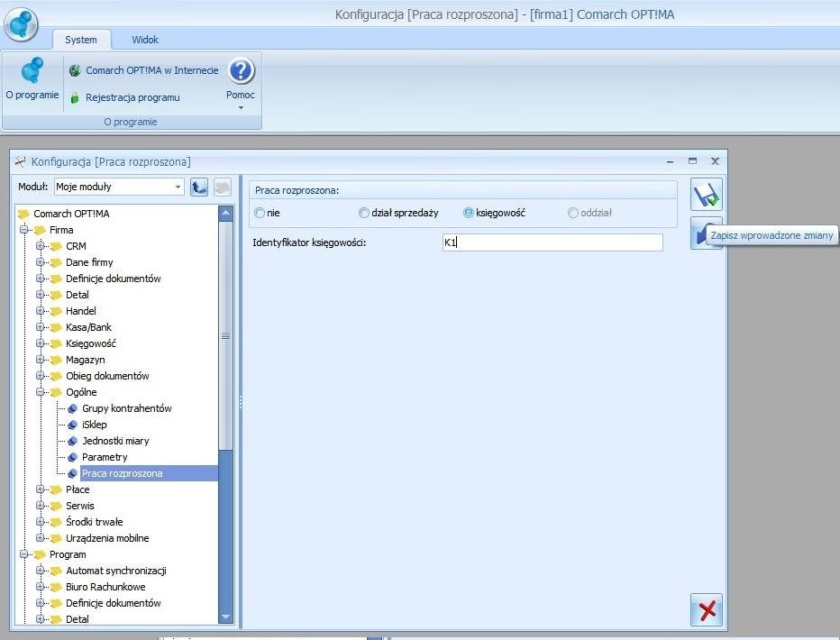
Task: Click the blue back arrow next to Moduł
Action: [199, 187]
